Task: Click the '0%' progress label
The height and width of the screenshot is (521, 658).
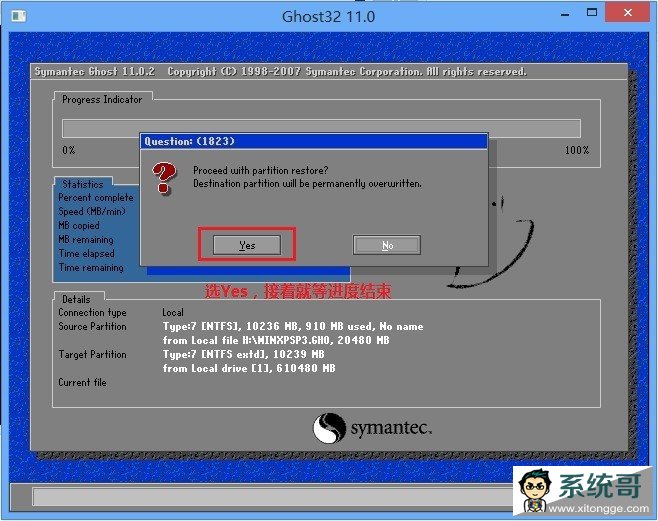Action: (69, 150)
